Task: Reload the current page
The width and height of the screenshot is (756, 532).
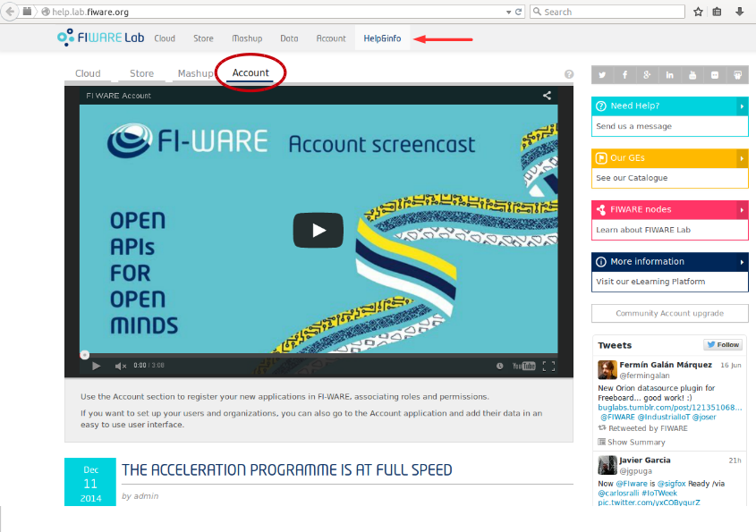Action: (x=519, y=12)
